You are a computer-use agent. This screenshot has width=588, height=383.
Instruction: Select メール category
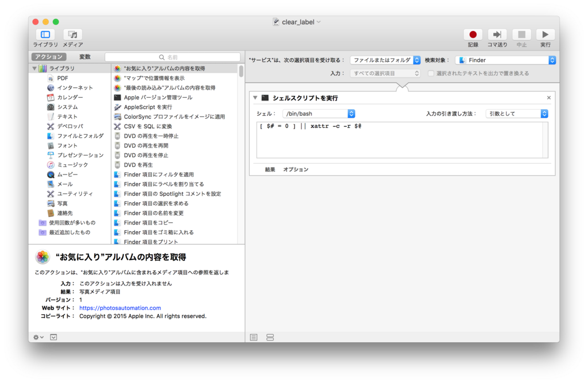(64, 184)
